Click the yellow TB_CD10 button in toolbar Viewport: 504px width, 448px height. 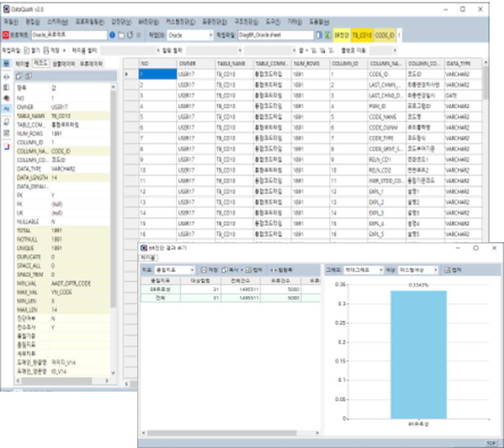(362, 35)
